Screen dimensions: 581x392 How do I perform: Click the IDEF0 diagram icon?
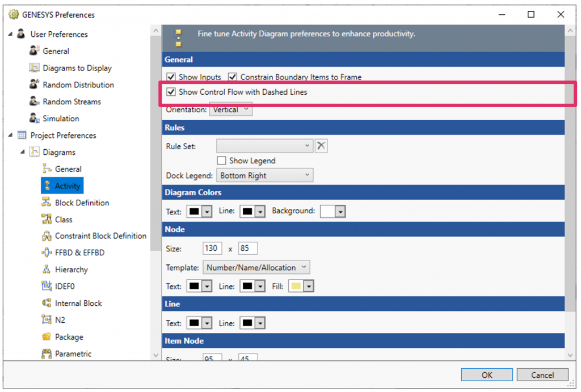47,286
